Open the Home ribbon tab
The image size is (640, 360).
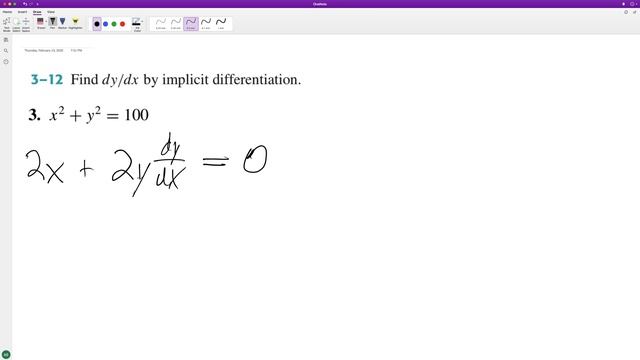[x=7, y=12]
